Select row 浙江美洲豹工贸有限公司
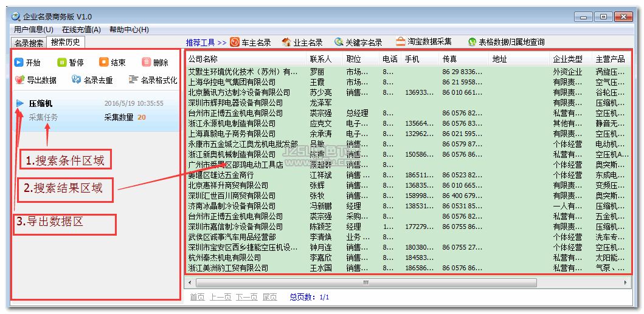This screenshot has height=314, width=644. point(408,268)
